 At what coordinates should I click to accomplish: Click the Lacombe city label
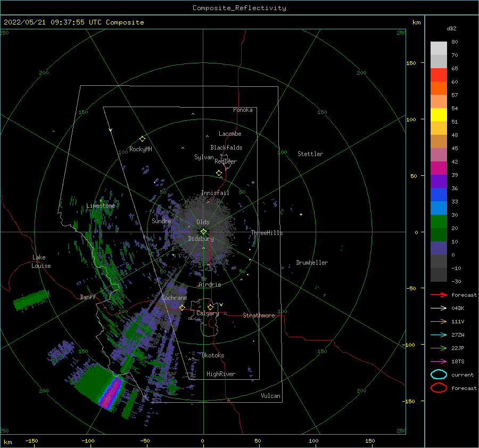click(230, 134)
